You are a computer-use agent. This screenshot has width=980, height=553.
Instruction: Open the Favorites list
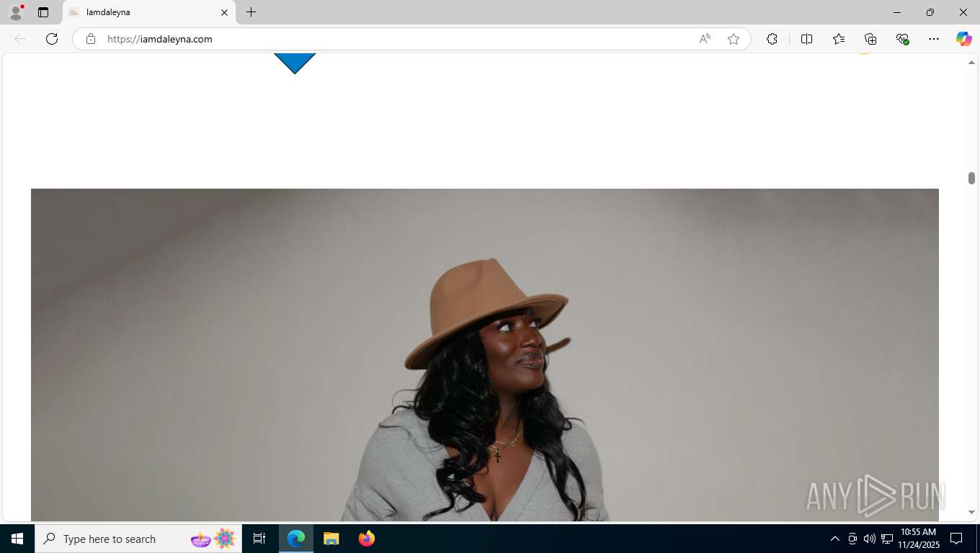point(839,39)
